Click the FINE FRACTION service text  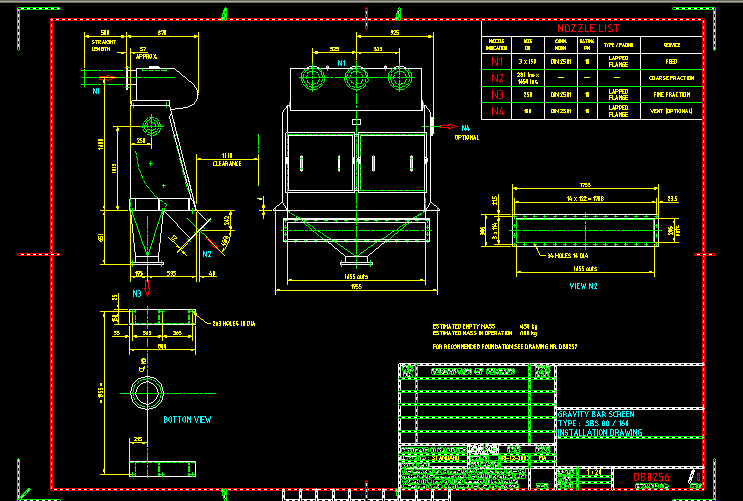click(x=671, y=94)
